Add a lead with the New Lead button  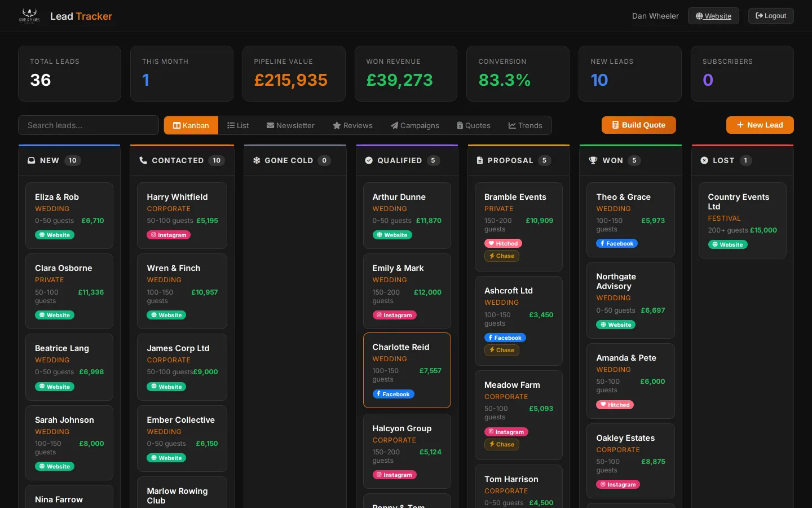(760, 125)
